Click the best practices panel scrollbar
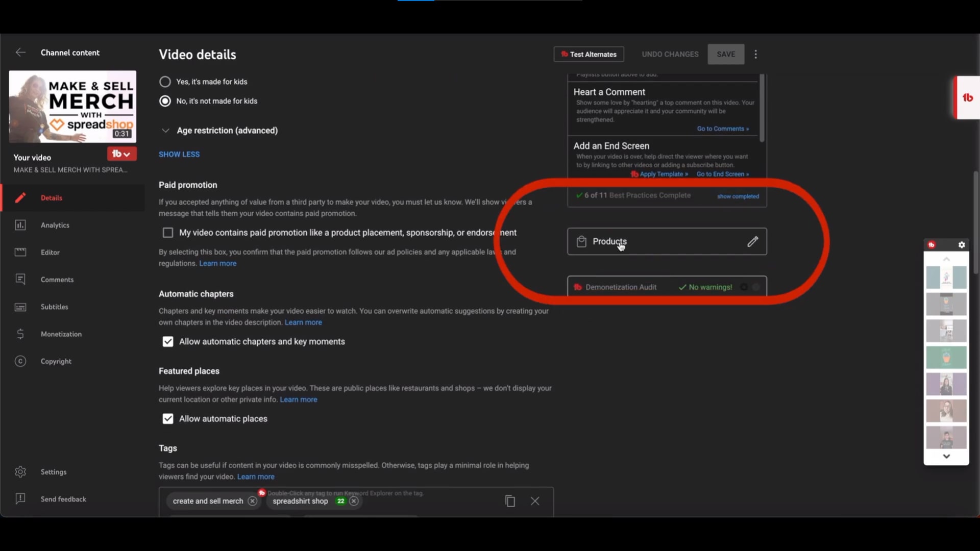The width and height of the screenshot is (980, 551). tap(762, 108)
